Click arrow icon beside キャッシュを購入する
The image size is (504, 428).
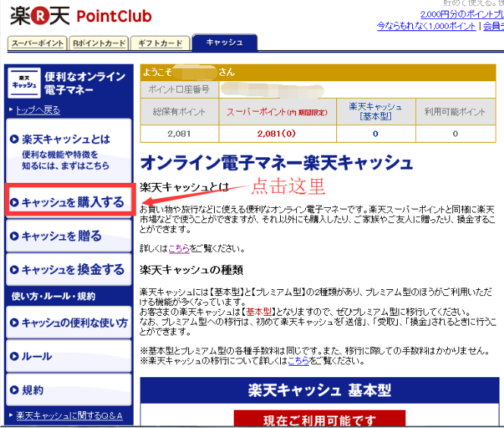tap(14, 202)
